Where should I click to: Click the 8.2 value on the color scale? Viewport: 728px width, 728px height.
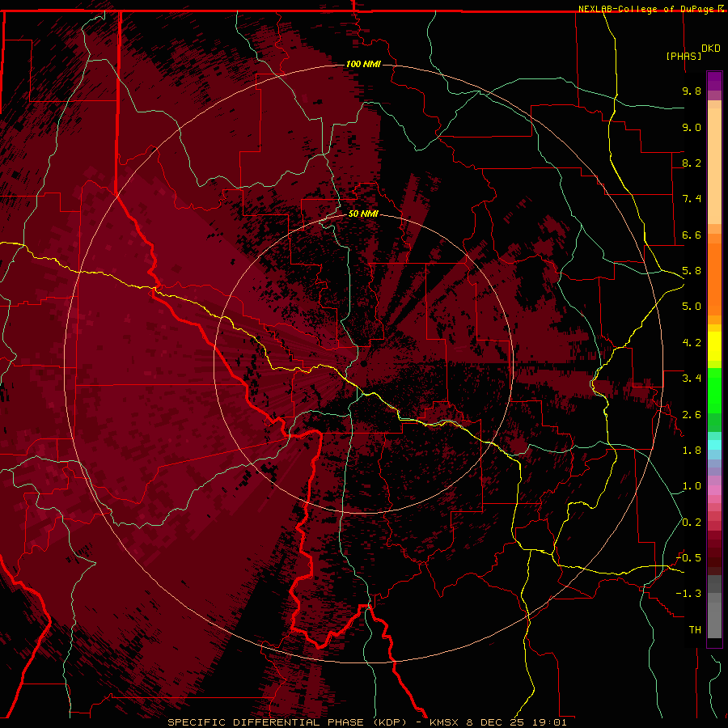pos(692,163)
